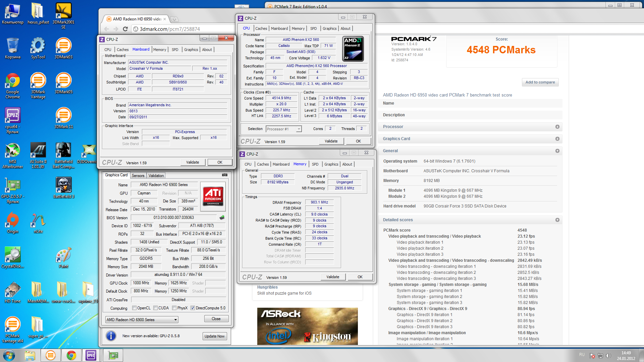Click the RU language indicator in tray
This screenshot has height=362, width=644.
pyautogui.click(x=582, y=355)
